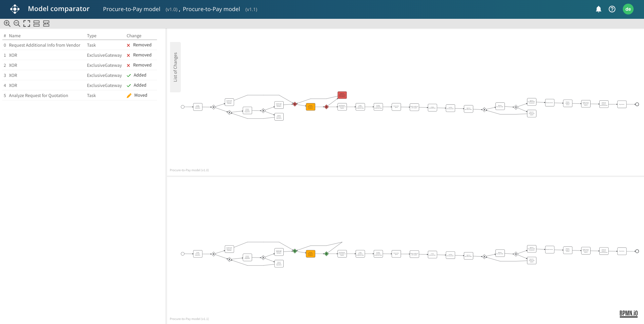The height and width of the screenshot is (324, 644).
Task: Click the synchronized viewports toolbar icon
Action: [46, 24]
